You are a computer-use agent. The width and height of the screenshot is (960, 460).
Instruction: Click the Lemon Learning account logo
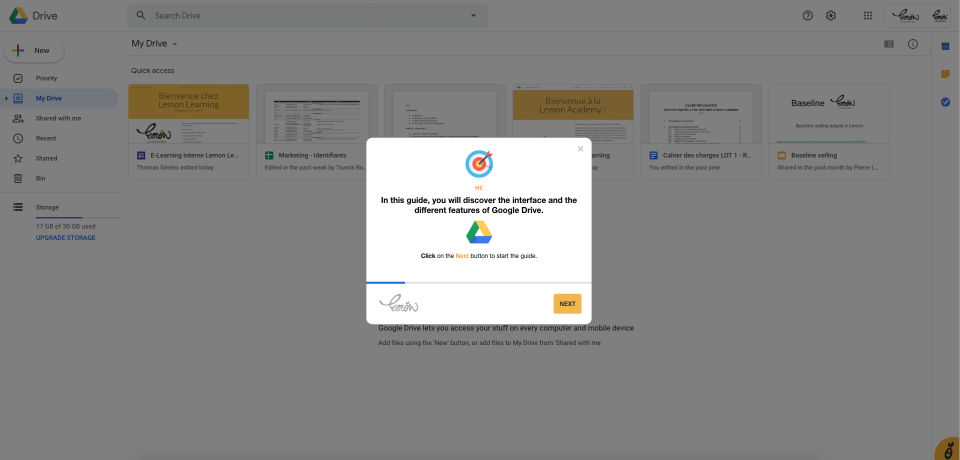pos(905,16)
